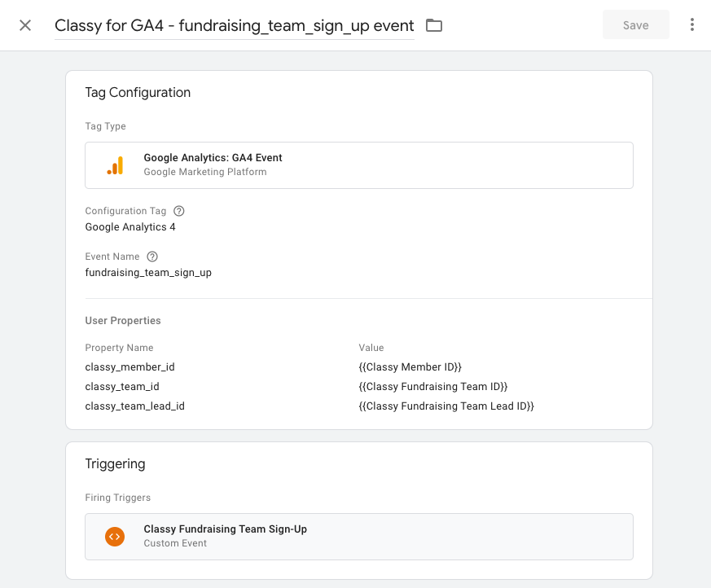Click the User Properties section label

tap(123, 321)
